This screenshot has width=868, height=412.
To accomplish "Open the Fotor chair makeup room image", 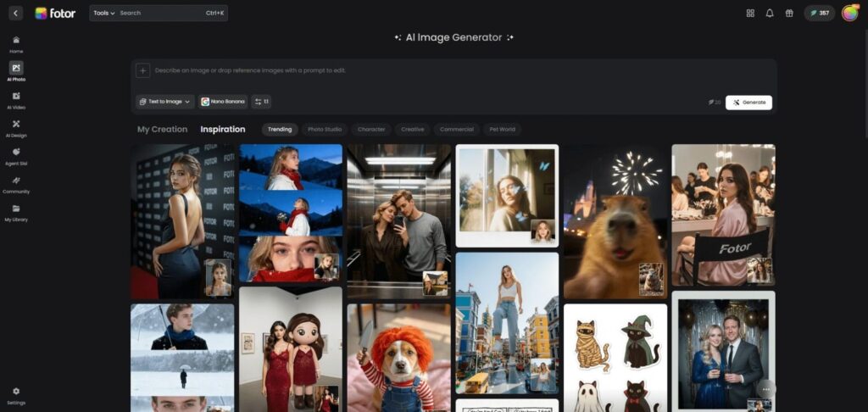I will (x=723, y=214).
